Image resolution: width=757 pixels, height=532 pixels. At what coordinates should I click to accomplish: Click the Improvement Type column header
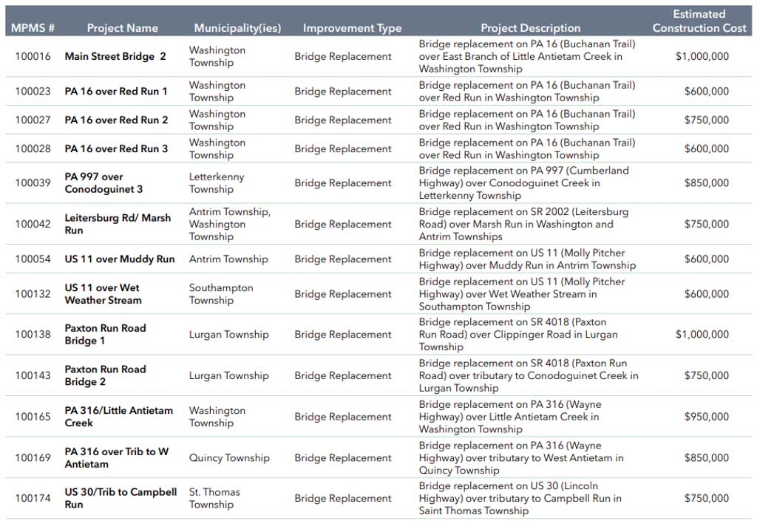tap(352, 28)
